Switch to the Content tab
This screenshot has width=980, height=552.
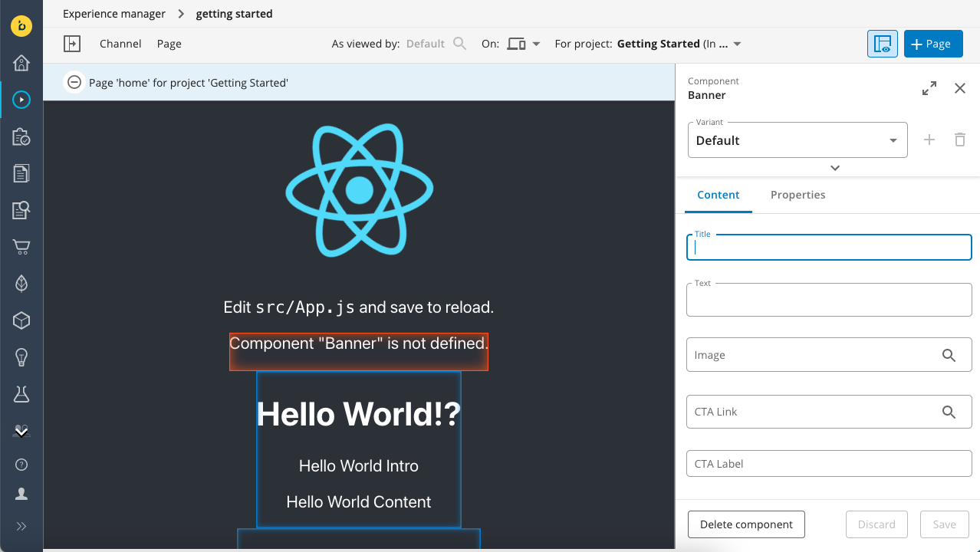[719, 195]
